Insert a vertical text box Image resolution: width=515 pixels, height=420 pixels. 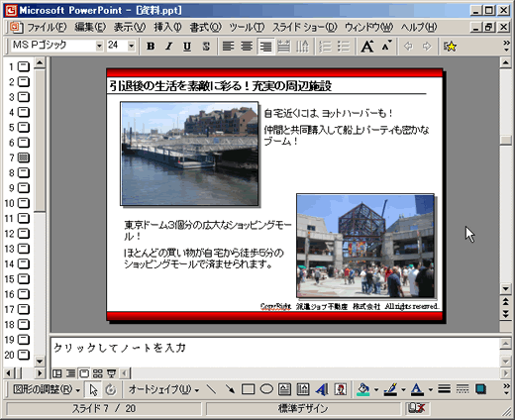(x=303, y=389)
